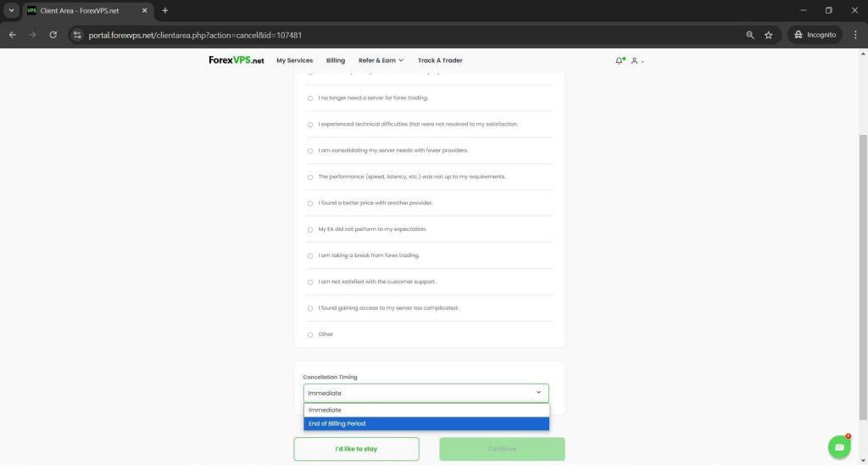Bookmark this page with the star icon
The width and height of the screenshot is (868, 465).
768,35
